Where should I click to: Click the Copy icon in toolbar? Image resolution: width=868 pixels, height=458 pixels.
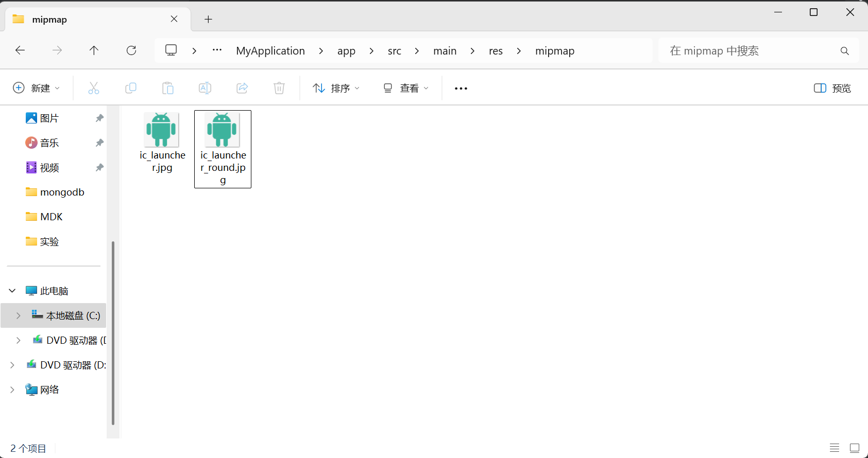131,88
